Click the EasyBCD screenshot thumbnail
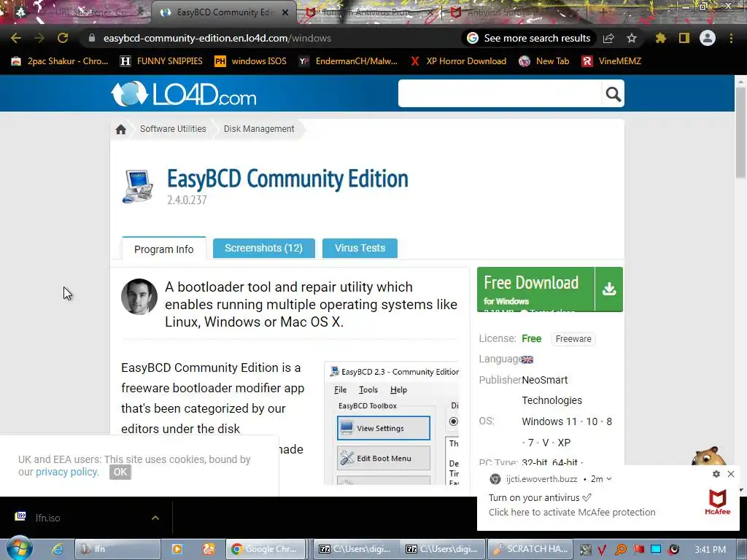The height and width of the screenshot is (560, 747). [392, 424]
